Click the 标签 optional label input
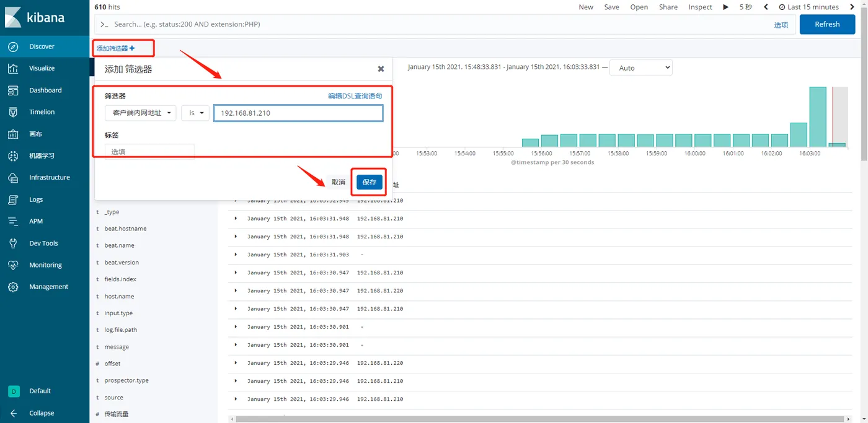868x423 pixels. coord(149,151)
